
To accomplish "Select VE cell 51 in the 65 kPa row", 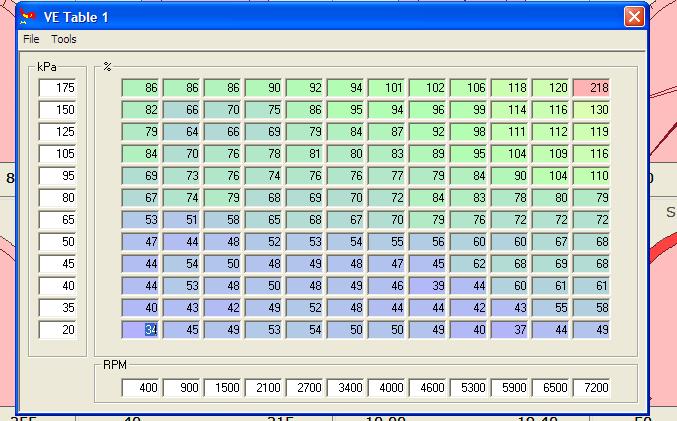I will [181, 220].
